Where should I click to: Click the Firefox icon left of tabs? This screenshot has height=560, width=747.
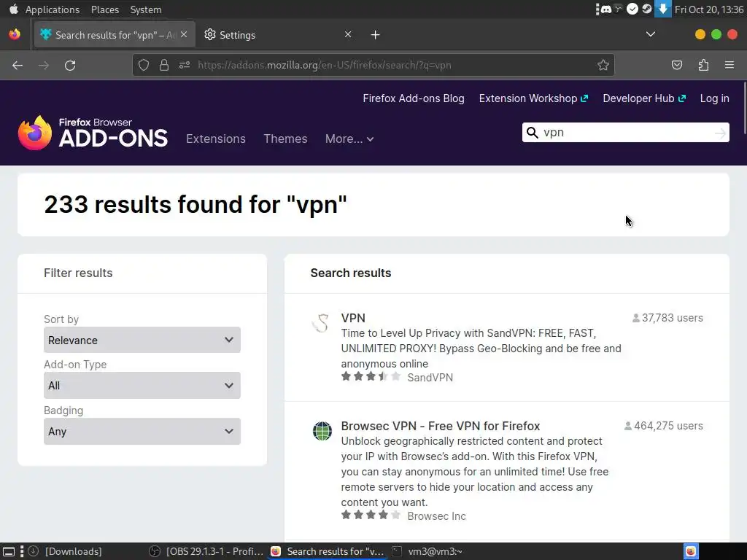[15, 34]
